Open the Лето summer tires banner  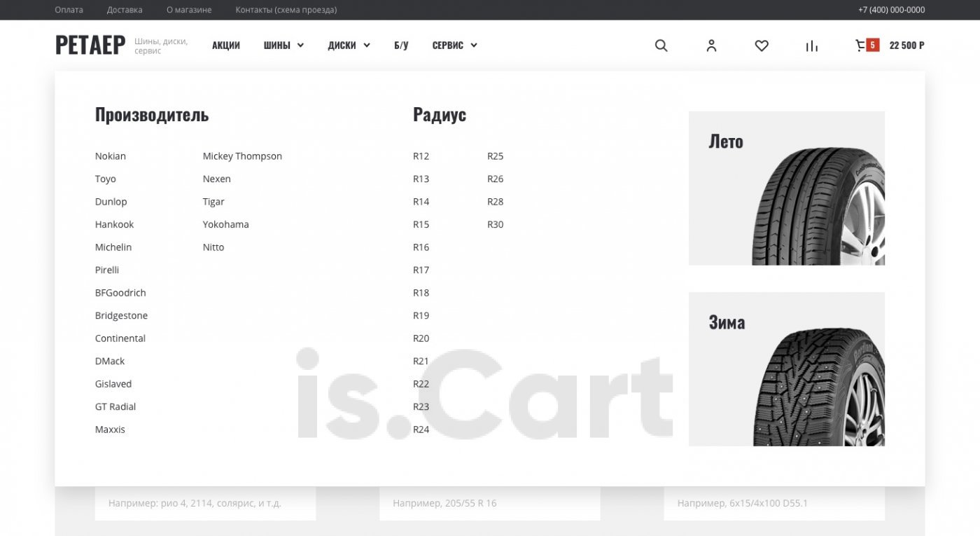(x=786, y=188)
